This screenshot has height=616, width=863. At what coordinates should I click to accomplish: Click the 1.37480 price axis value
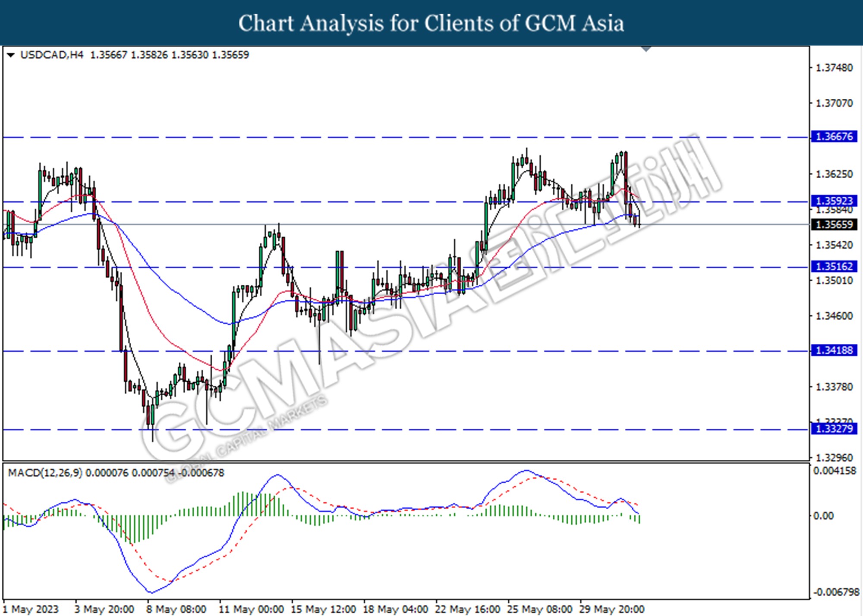835,68
